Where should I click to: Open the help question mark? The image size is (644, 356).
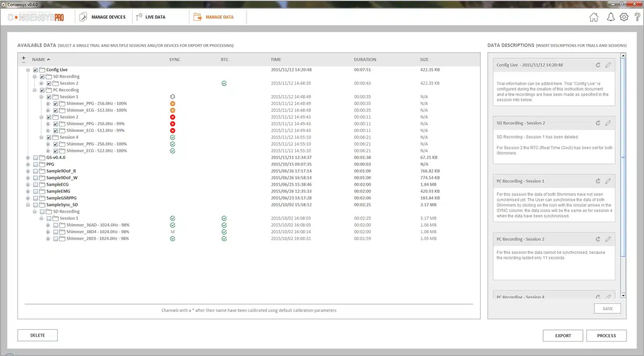pos(637,17)
